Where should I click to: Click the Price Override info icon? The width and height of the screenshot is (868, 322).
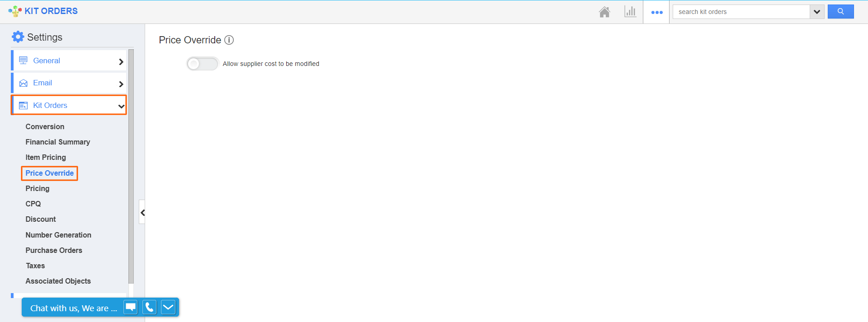coord(229,40)
